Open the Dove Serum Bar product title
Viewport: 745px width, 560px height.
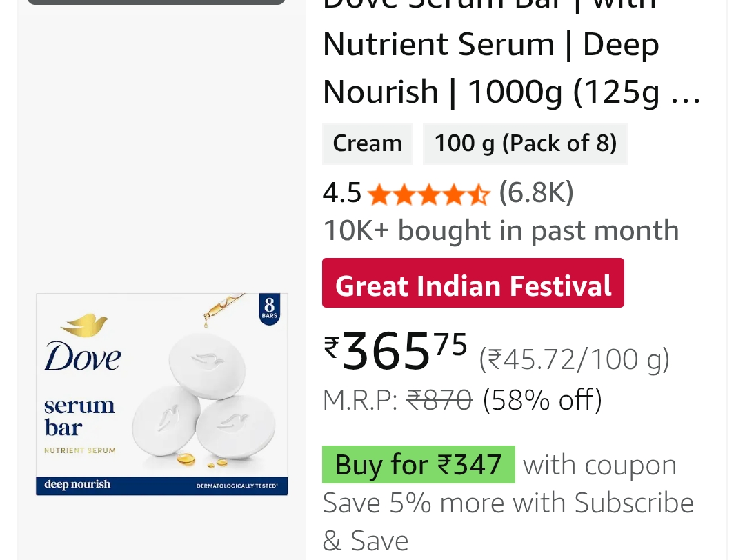pyautogui.click(x=510, y=68)
